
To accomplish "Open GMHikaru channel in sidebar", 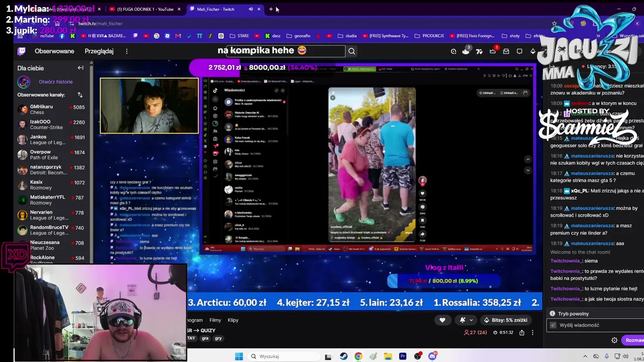I will pos(51,110).
